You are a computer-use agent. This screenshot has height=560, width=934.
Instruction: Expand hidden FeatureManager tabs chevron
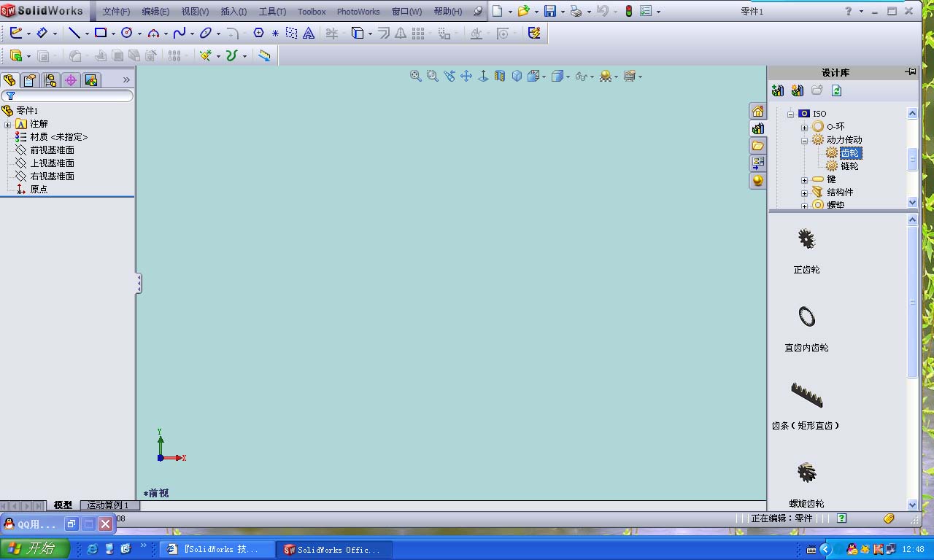click(x=126, y=80)
